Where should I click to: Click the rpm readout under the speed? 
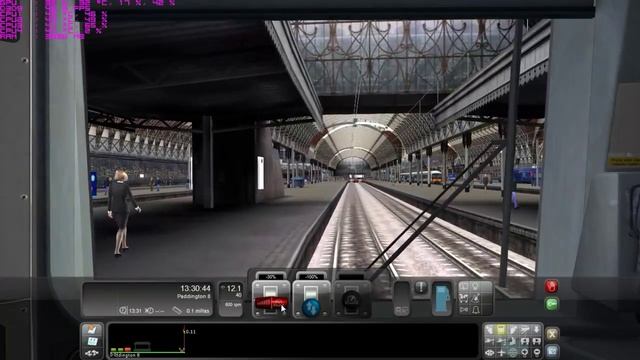pos(233,305)
